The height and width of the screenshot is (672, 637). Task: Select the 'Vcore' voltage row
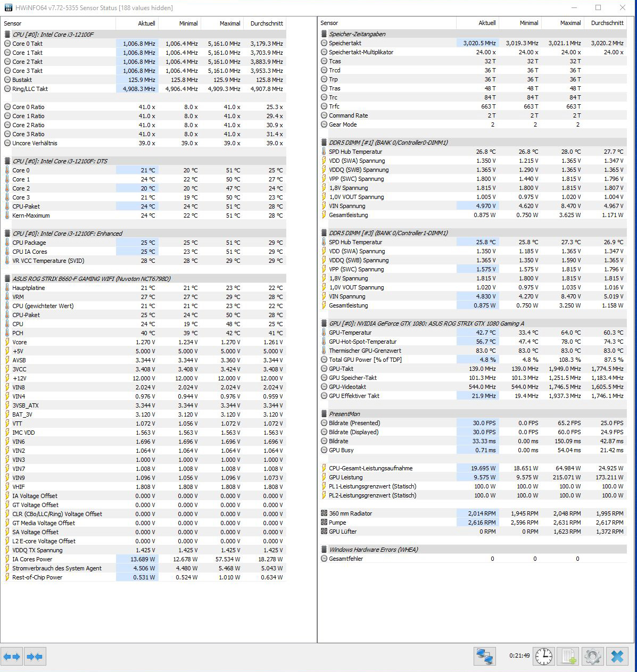click(20, 342)
